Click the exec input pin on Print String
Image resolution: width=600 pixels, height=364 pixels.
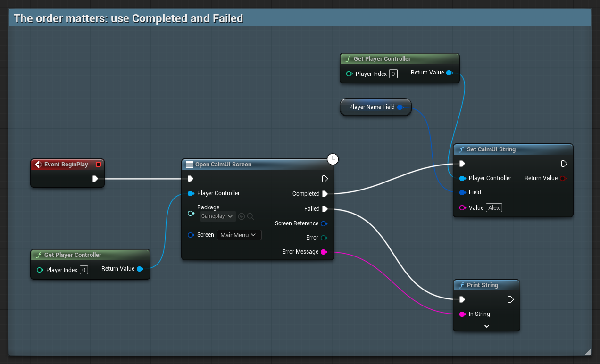[x=462, y=299]
